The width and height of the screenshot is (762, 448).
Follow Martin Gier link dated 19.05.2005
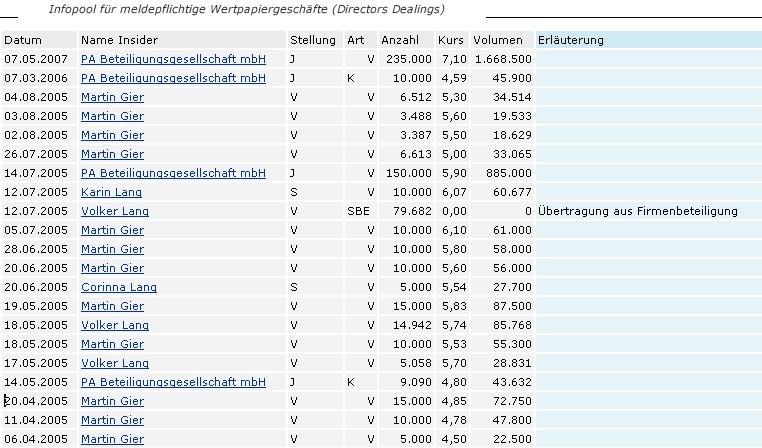[x=112, y=306]
